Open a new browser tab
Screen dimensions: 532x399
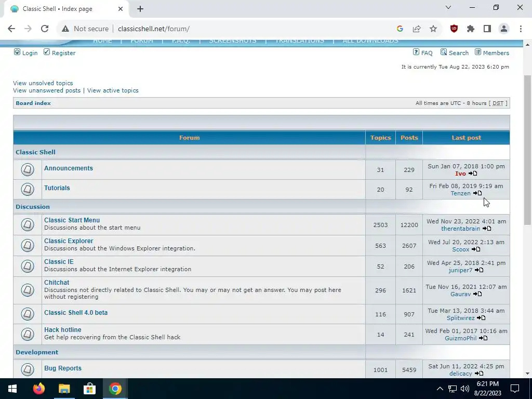tap(140, 9)
